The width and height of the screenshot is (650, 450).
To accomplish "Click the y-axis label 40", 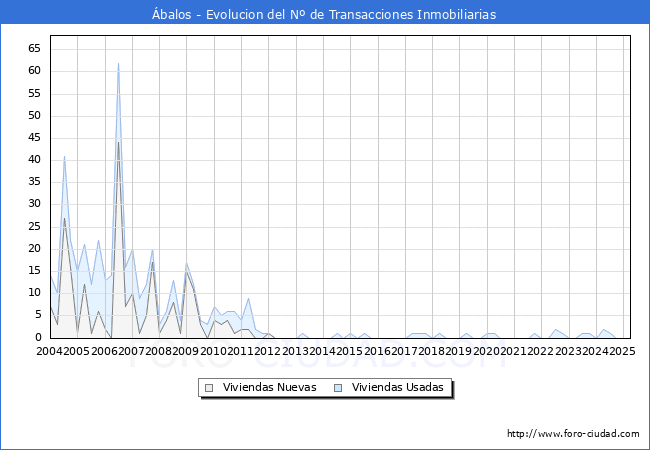I will 34,160.
